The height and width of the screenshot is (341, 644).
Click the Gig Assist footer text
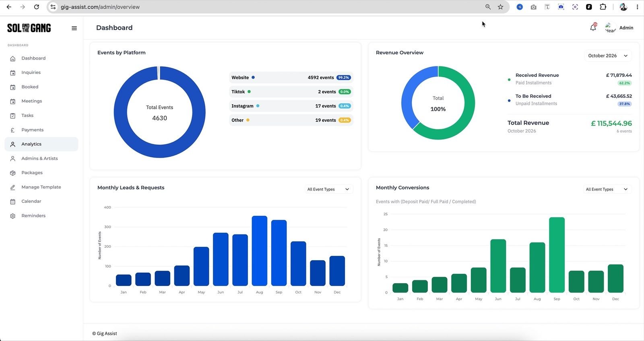click(x=105, y=333)
